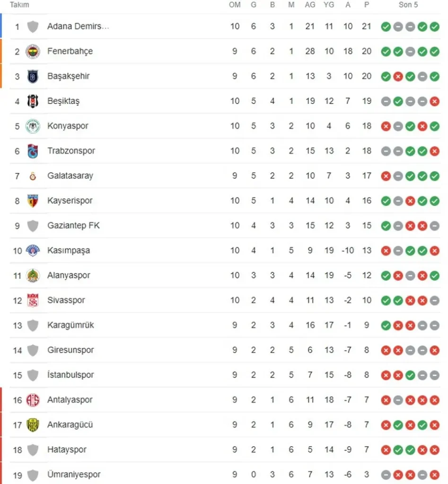Click the Sivasspor club logo

click(x=33, y=300)
